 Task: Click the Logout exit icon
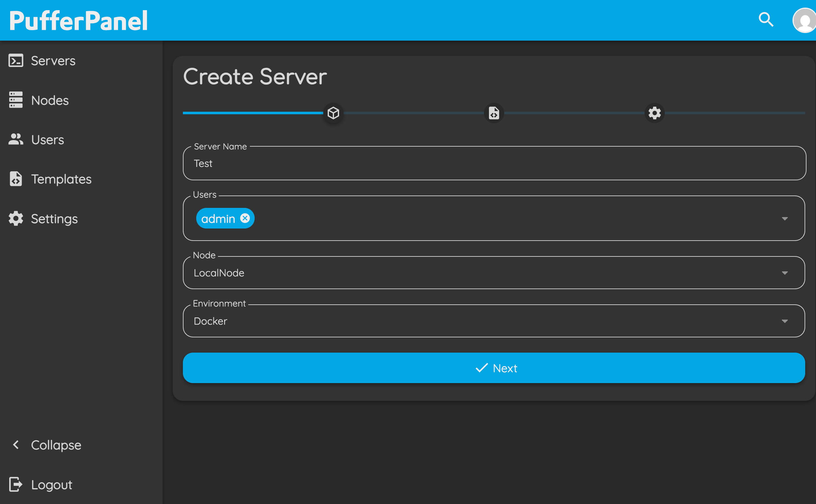pos(16,484)
